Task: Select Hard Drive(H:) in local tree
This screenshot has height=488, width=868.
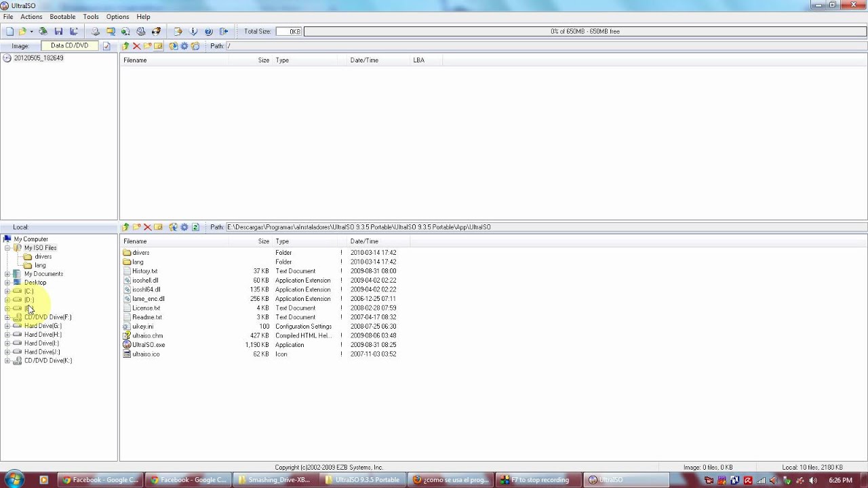Action: pyautogui.click(x=43, y=335)
